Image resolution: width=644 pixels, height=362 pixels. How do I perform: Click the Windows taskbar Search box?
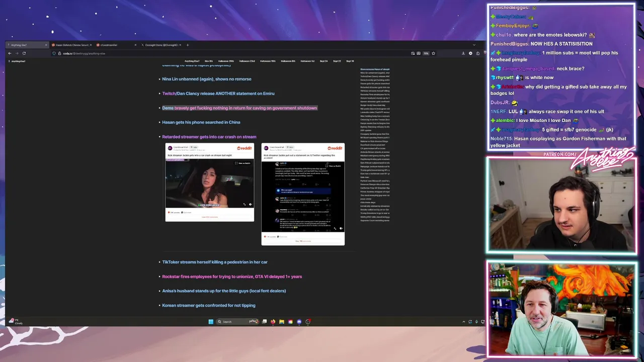[238, 322]
